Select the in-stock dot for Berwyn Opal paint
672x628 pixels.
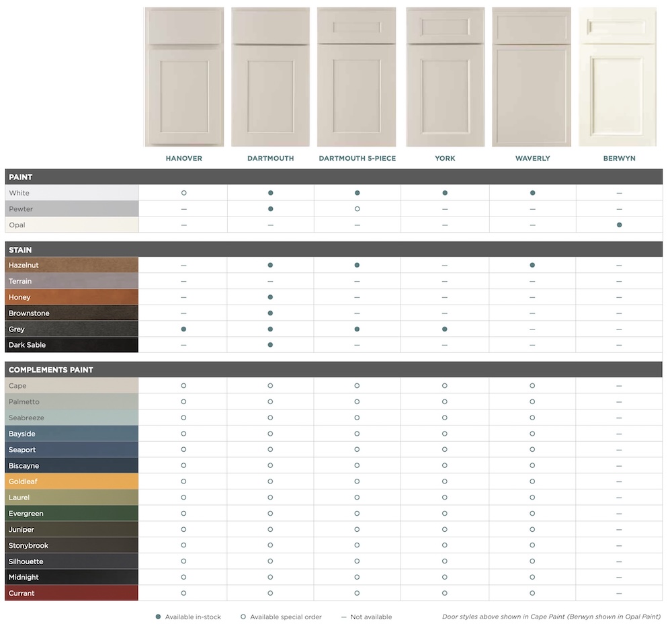pos(619,225)
